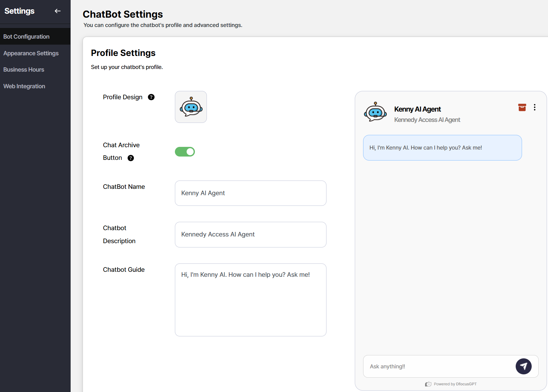Click the Profile Design robot avatar thumbnail
The height and width of the screenshot is (392, 548).
(x=191, y=107)
